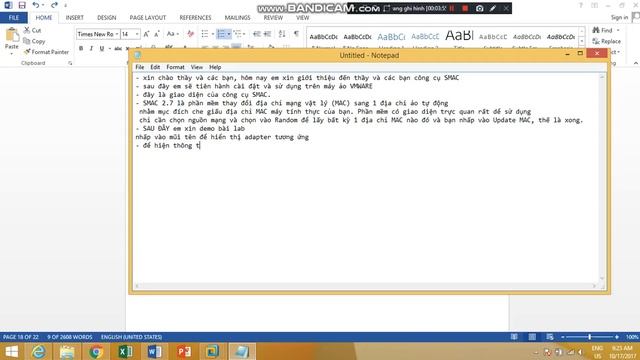
Task: Click the Bandicam pencil drawing icon
Action: tap(493, 8)
